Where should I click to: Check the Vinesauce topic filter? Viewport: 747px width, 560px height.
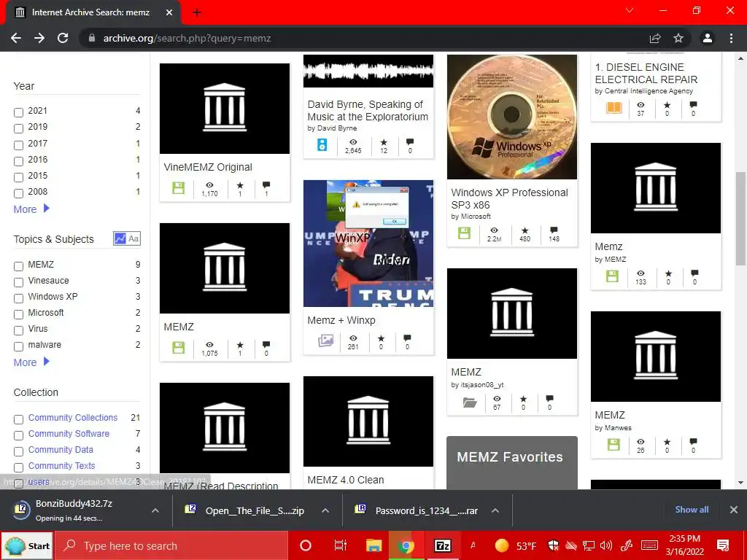(18, 282)
